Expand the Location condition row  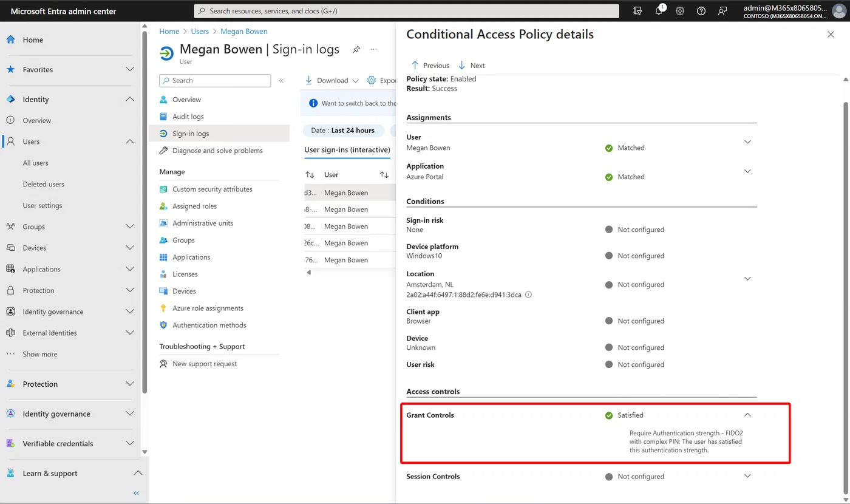(x=747, y=279)
